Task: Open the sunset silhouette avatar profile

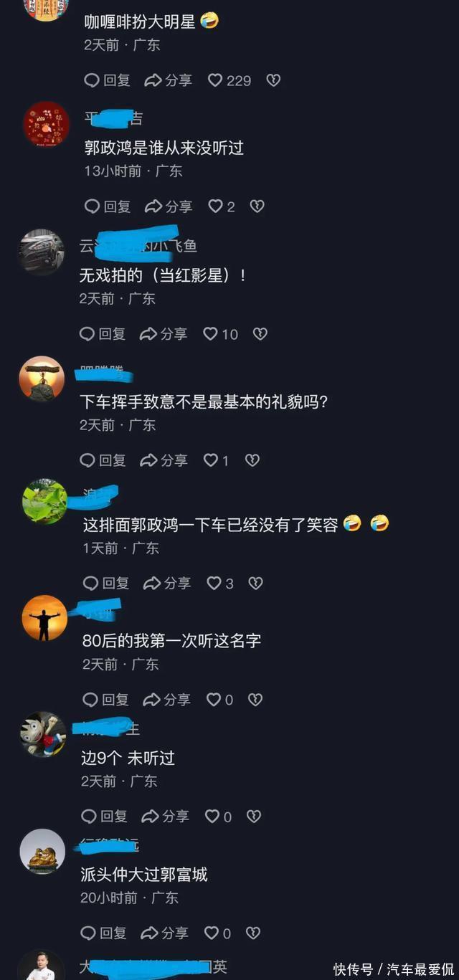Action: (44, 617)
